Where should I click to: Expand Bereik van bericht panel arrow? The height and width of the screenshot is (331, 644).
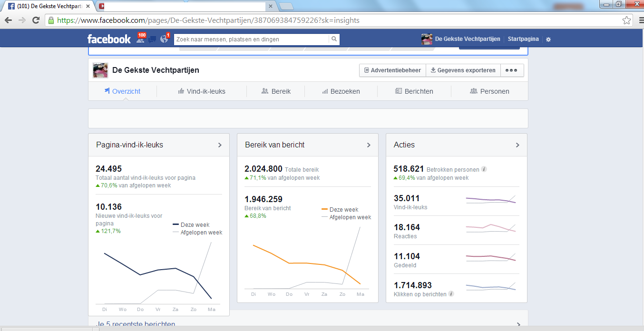tap(369, 145)
